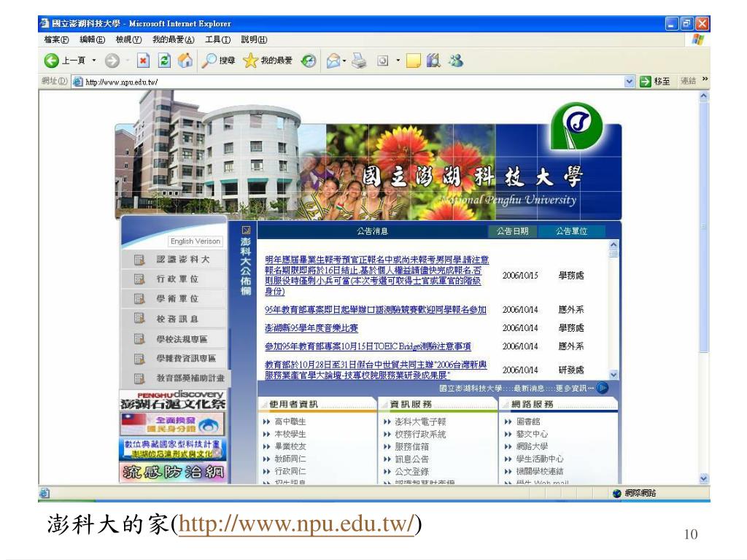747x560 pixels.
Task: Open the 我的最愛(A) menu
Action: (x=174, y=39)
